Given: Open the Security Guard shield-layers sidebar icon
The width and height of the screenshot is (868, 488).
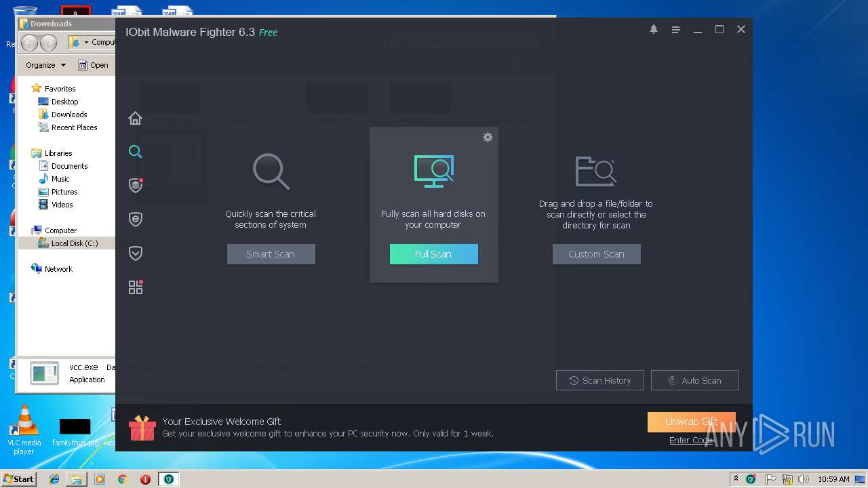Looking at the screenshot, I should point(136,185).
